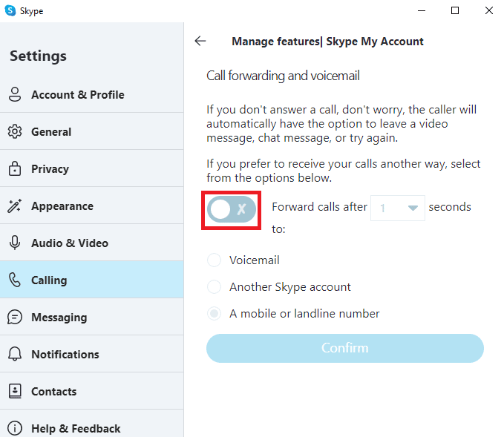This screenshot has width=504, height=437.
Task: Click the Help & Feedback info icon
Action: [15, 428]
